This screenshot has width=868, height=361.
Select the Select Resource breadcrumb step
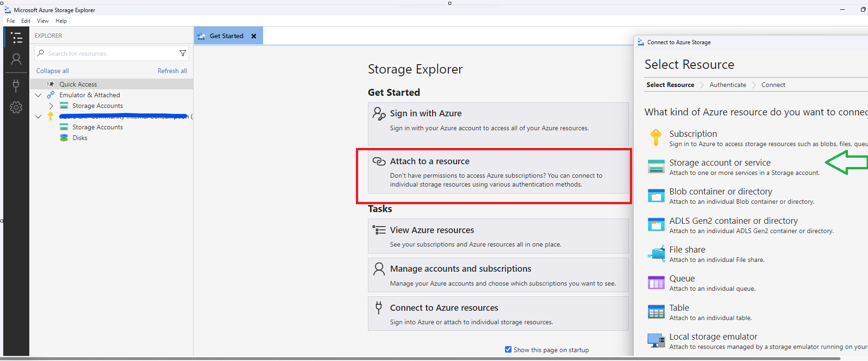point(670,85)
